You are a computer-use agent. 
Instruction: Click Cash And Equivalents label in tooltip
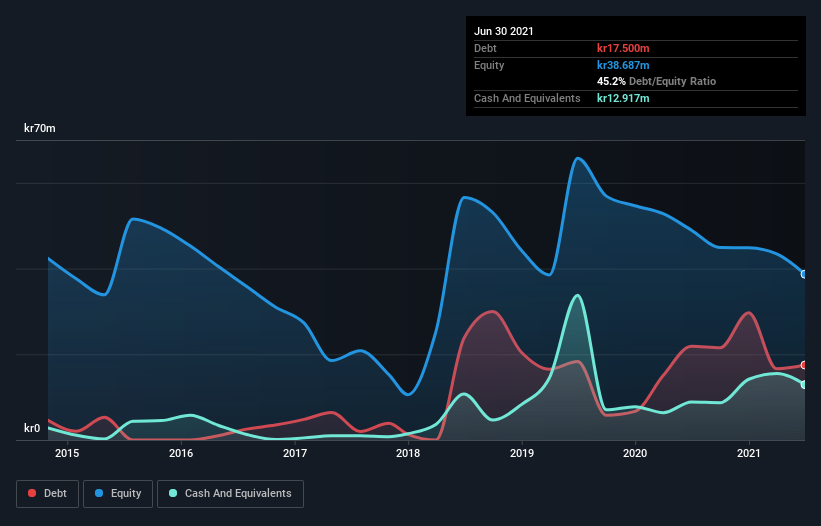pyautogui.click(x=527, y=98)
